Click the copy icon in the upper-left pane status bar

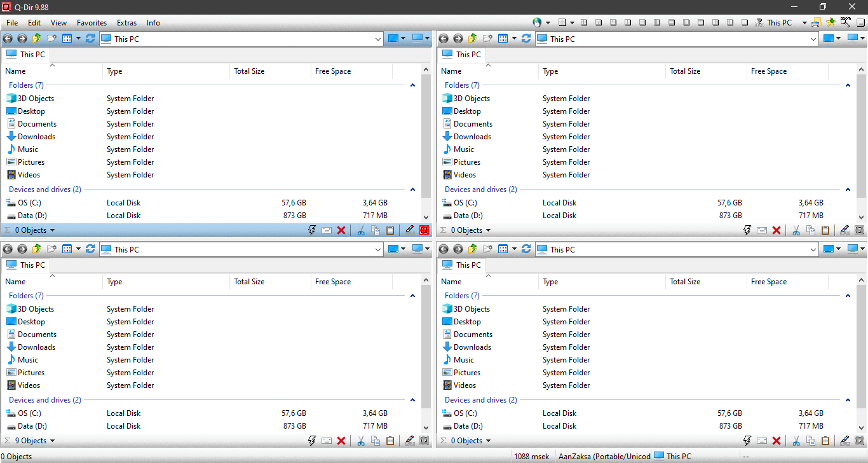(376, 230)
